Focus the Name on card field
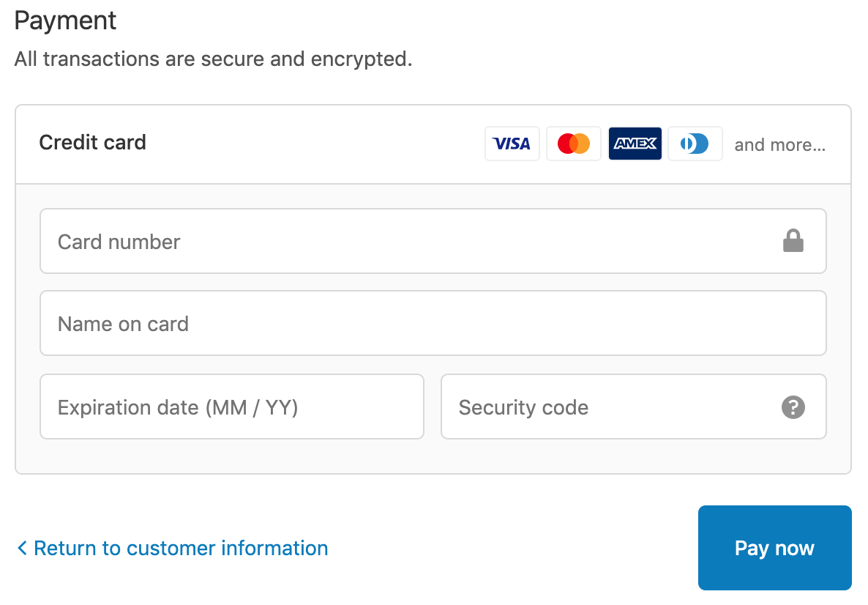 (x=433, y=323)
